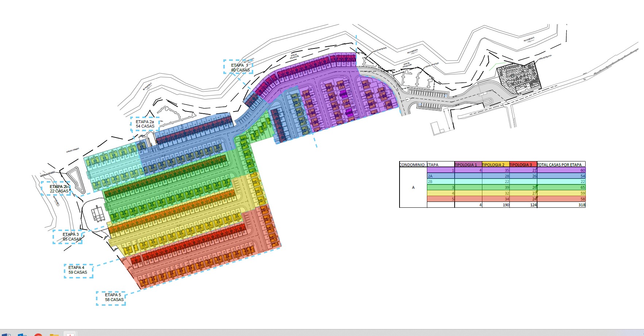Click the ETAPA 2b 22 CASAS label
Viewport: 644px width, 336px height.
[x=55, y=189]
